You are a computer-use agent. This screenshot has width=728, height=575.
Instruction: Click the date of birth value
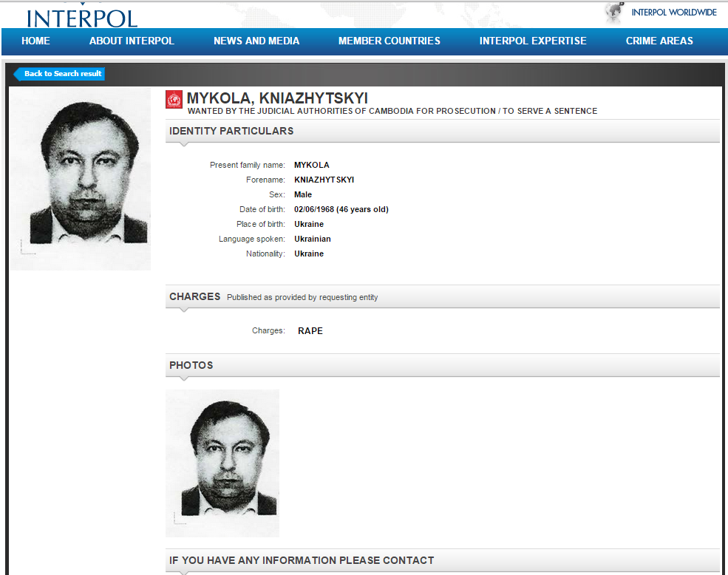coord(341,210)
